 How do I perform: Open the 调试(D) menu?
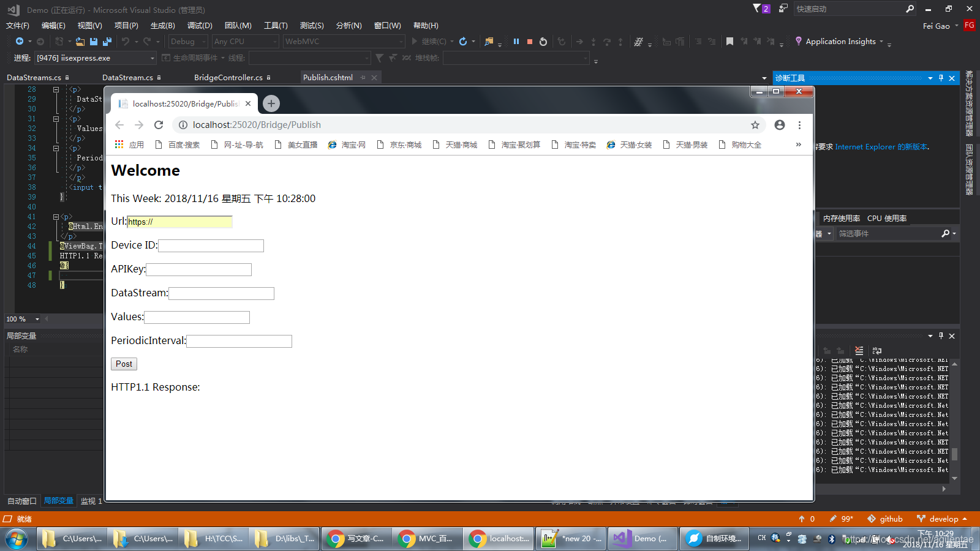[200, 25]
